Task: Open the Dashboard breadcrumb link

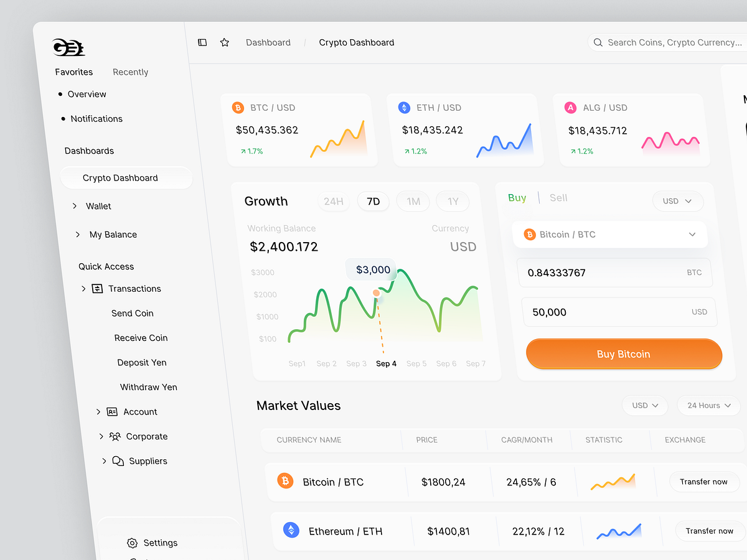Action: click(x=268, y=42)
